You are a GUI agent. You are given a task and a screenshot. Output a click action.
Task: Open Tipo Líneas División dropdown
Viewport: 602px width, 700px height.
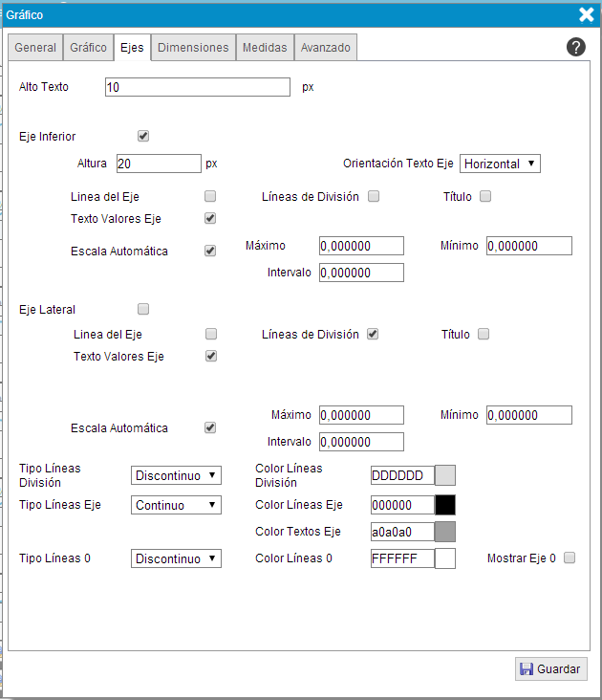tap(176, 475)
